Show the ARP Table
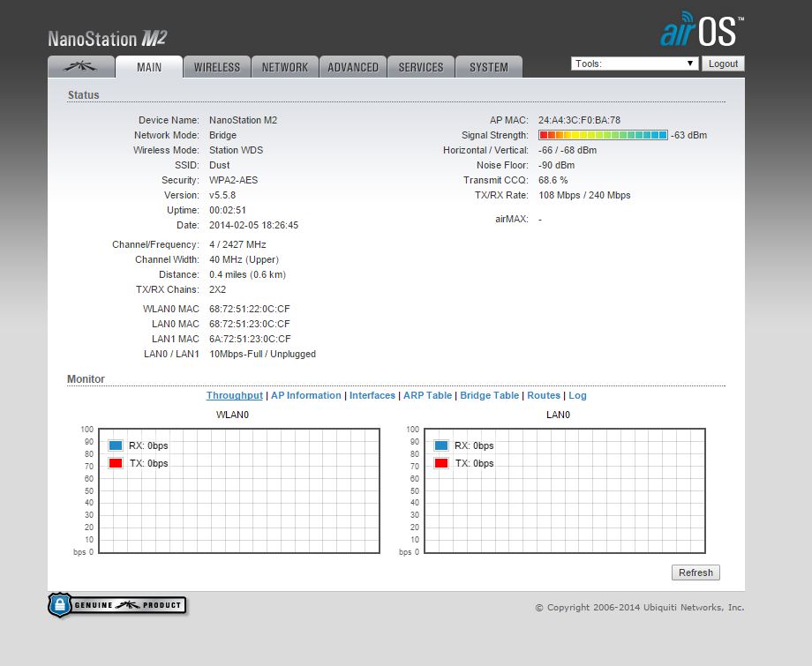812x666 pixels. click(428, 395)
